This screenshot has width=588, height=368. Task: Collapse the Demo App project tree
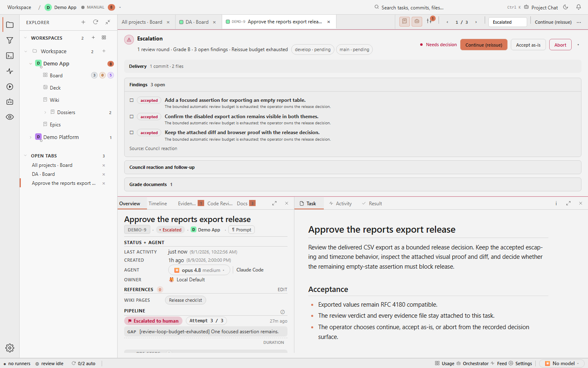point(31,63)
